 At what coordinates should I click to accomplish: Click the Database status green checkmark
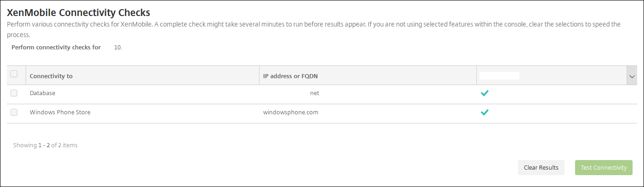(x=485, y=93)
